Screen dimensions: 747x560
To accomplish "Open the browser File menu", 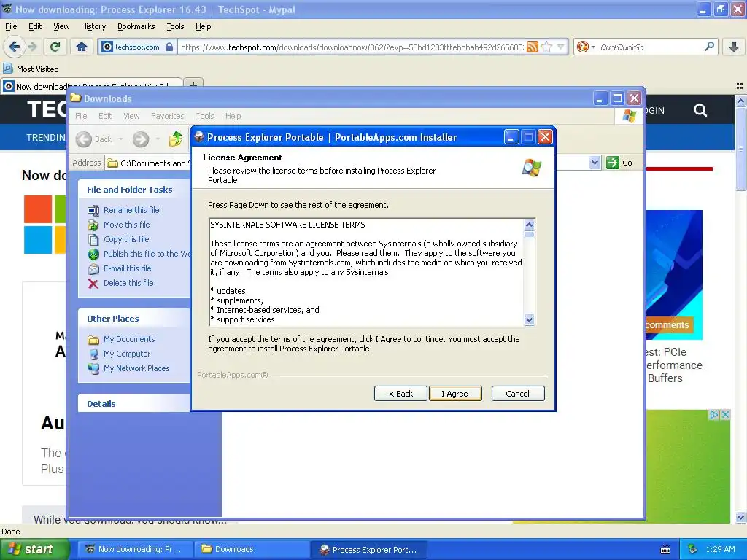I will (x=11, y=26).
